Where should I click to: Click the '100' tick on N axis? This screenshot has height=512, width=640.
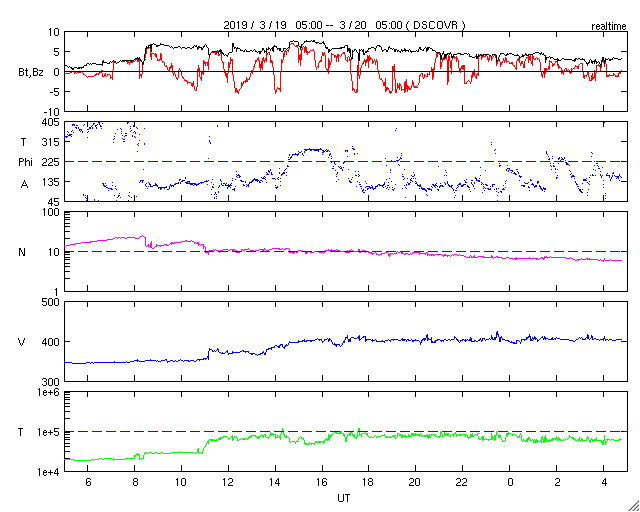(x=52, y=213)
